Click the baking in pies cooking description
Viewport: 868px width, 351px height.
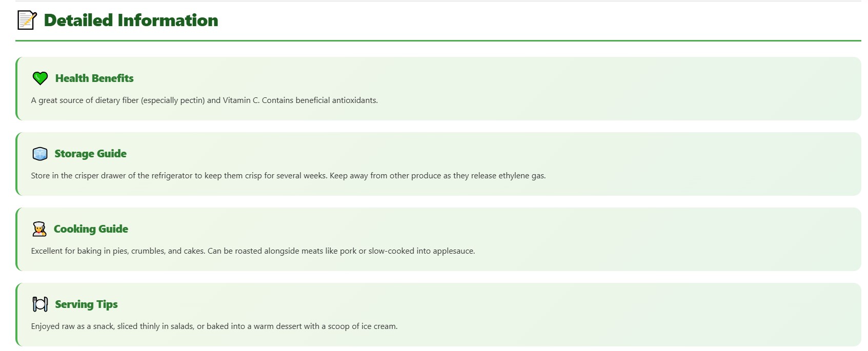pos(253,251)
